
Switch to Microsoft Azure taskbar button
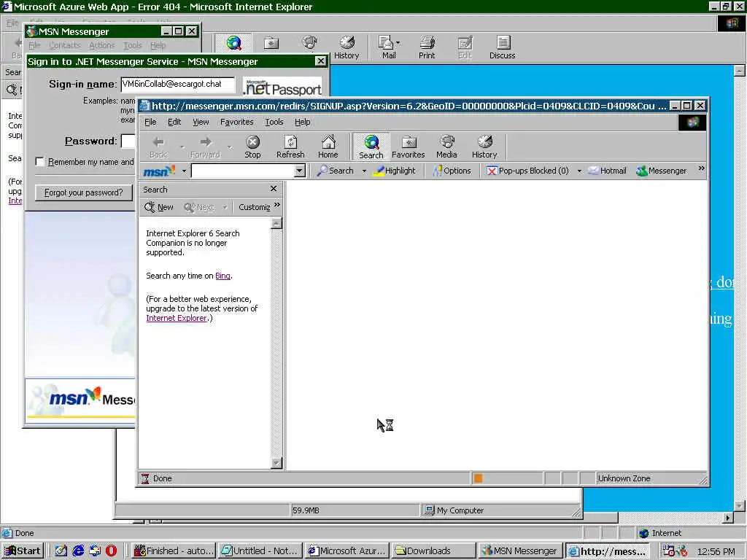click(347, 551)
